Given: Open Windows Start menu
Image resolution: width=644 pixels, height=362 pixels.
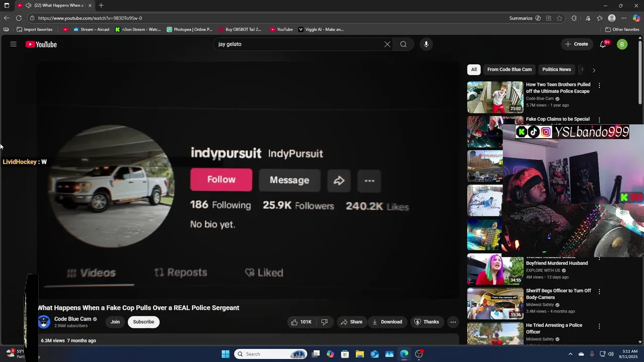Looking at the screenshot, I should [x=225, y=354].
